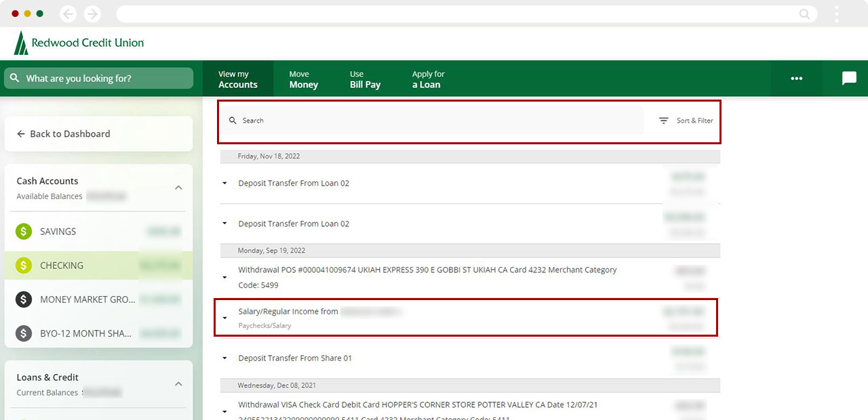Open the browser three-dot menu
Image resolution: width=868 pixels, height=420 pixels.
click(837, 14)
